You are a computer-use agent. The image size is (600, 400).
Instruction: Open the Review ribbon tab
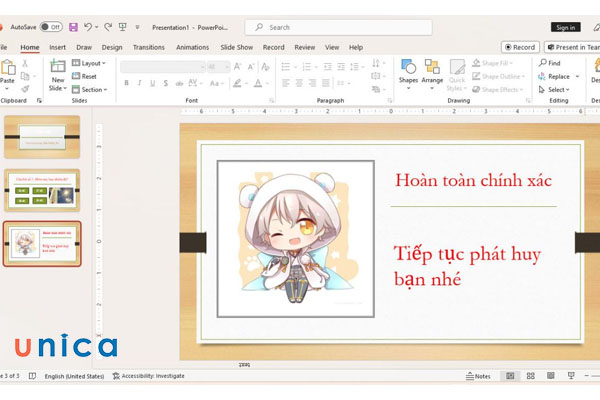305,47
